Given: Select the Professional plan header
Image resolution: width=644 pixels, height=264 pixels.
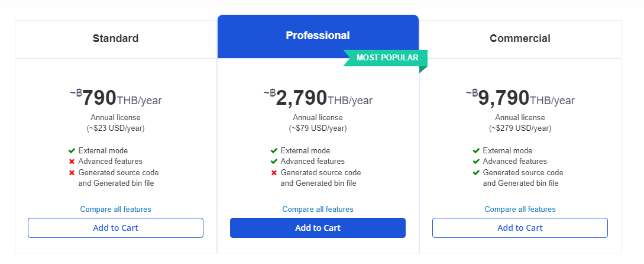Looking at the screenshot, I should tap(318, 36).
